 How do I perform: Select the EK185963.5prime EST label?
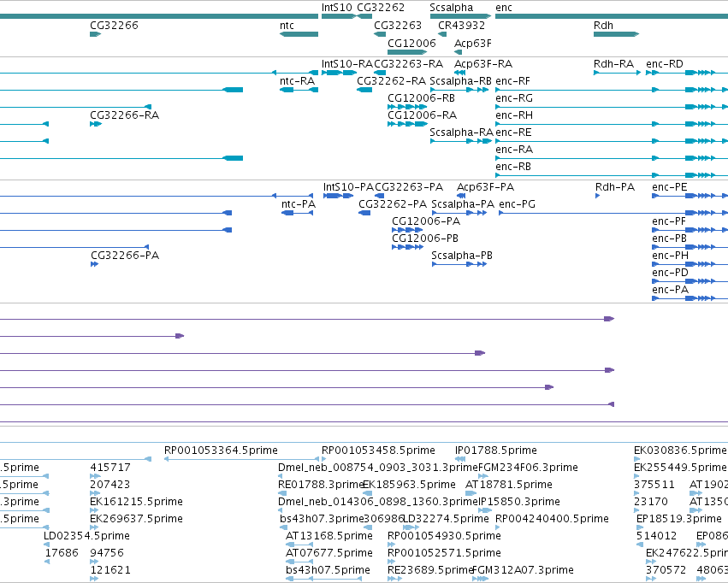click(x=410, y=485)
